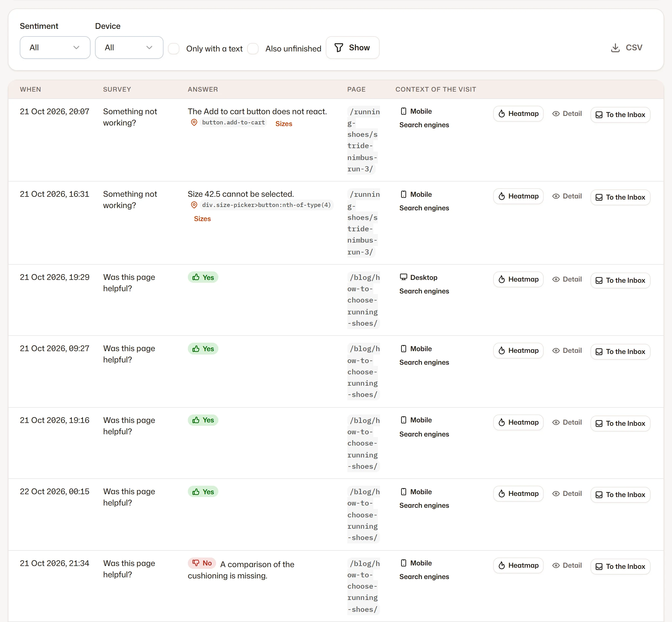The width and height of the screenshot is (672, 622).
Task: Click the Yes badge in the 19:29 row
Action: [x=203, y=277]
